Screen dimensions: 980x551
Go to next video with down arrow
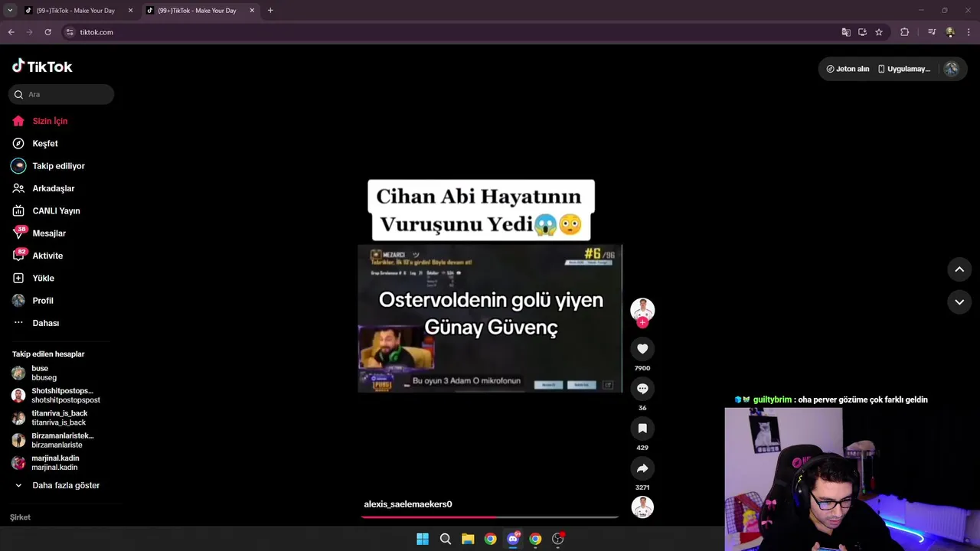(959, 302)
